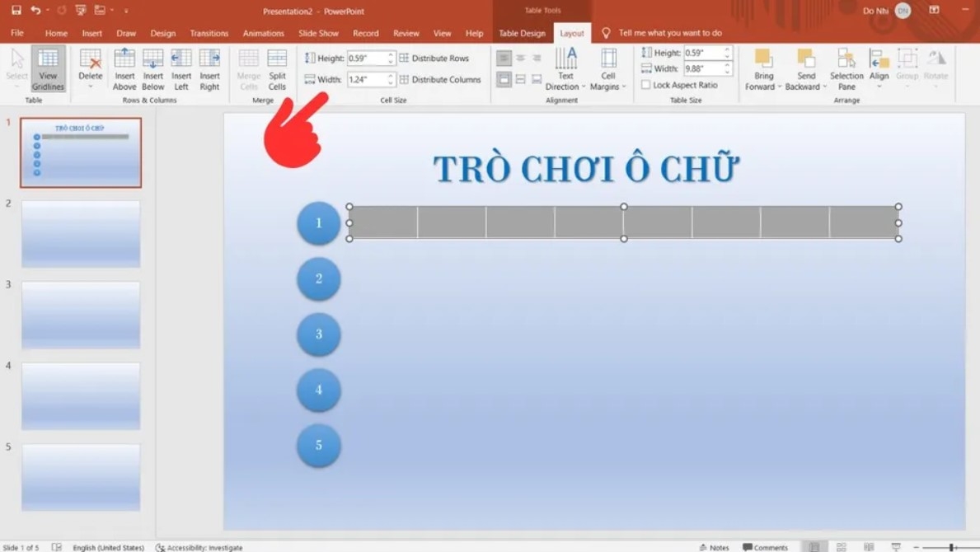Open the Selection Pane

846,69
